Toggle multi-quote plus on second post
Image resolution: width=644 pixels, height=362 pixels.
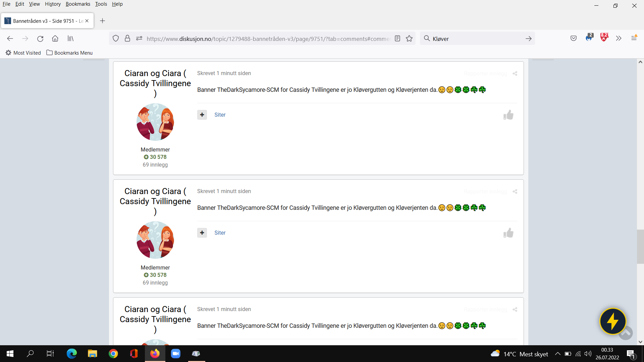tap(202, 233)
